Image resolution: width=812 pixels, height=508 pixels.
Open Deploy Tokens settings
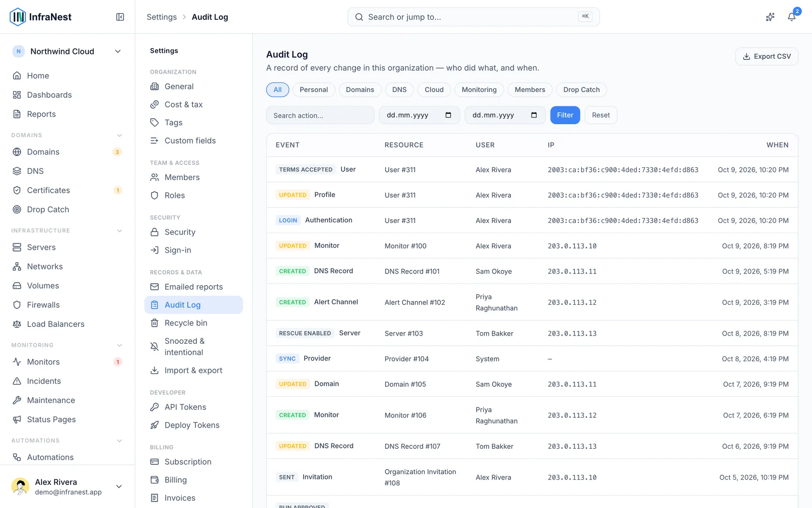coord(193,425)
